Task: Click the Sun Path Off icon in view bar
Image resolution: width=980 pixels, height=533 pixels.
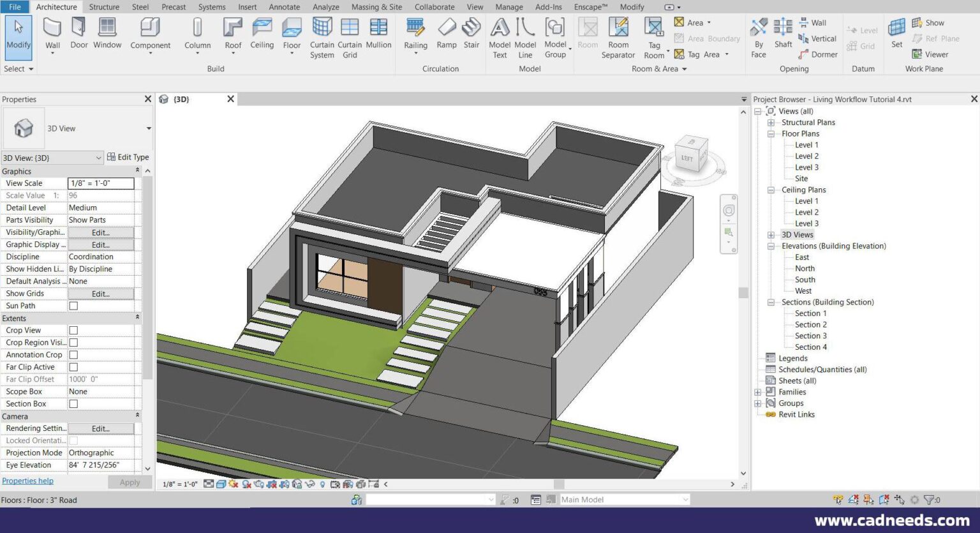Action: pos(234,484)
